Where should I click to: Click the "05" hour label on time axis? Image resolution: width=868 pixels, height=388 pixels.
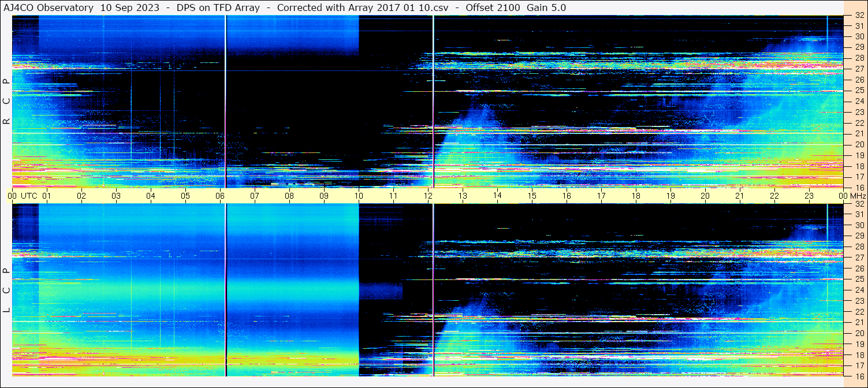(x=185, y=196)
